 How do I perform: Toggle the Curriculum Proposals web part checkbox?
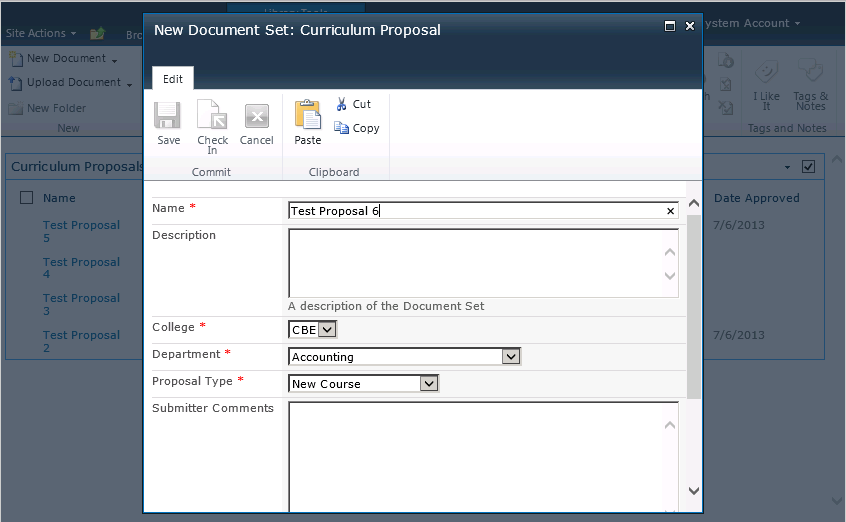809,166
